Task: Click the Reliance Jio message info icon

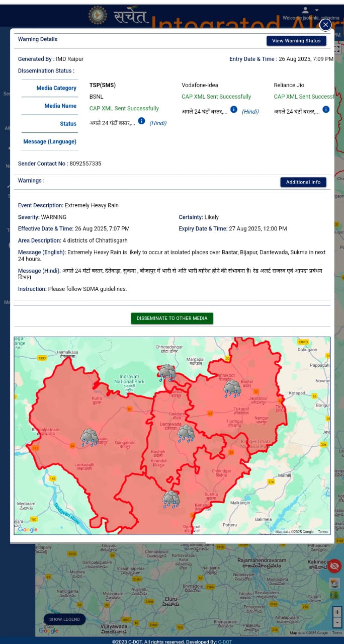Action: [x=326, y=110]
